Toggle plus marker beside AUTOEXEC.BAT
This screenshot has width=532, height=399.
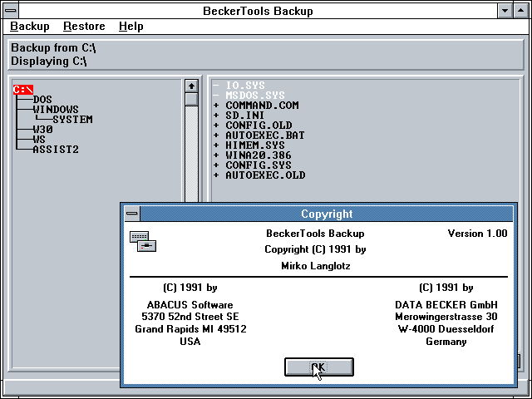point(216,135)
